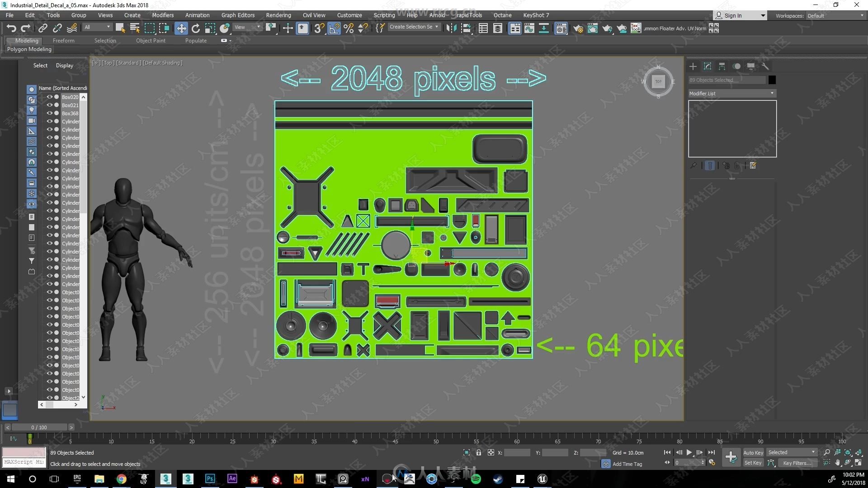Click the object color swatch
Image resolution: width=868 pixels, height=488 pixels.
click(x=772, y=80)
